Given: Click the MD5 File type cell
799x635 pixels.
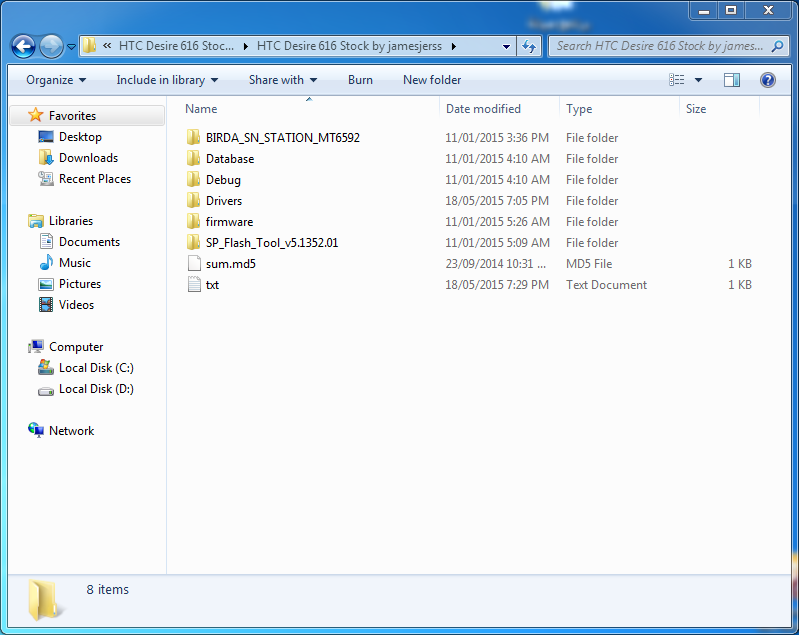Looking at the screenshot, I should [x=589, y=264].
